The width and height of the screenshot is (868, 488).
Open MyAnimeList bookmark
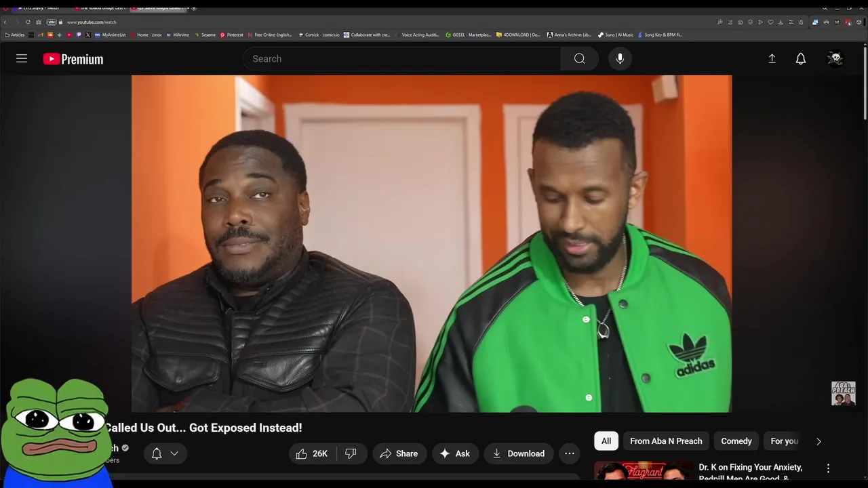click(111, 35)
